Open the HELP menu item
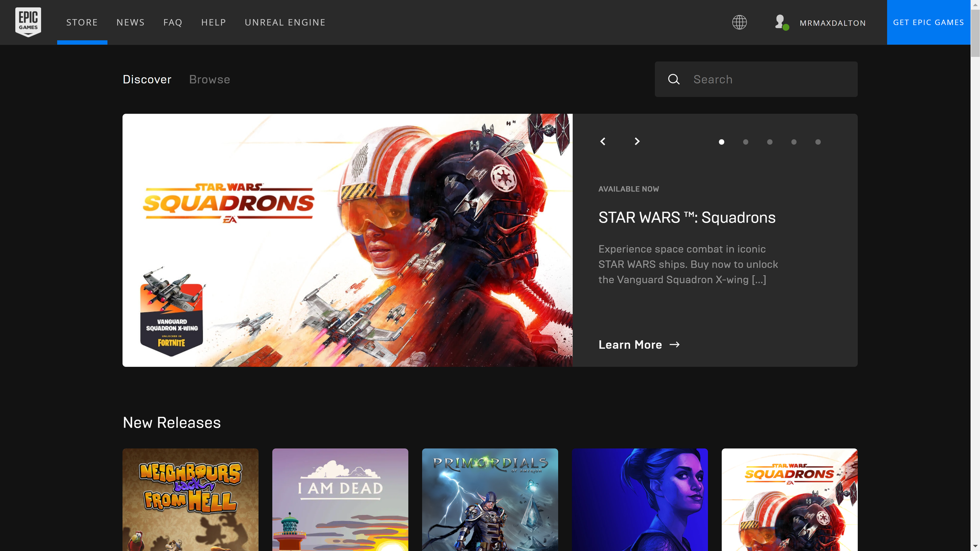980x551 pixels. click(x=214, y=22)
